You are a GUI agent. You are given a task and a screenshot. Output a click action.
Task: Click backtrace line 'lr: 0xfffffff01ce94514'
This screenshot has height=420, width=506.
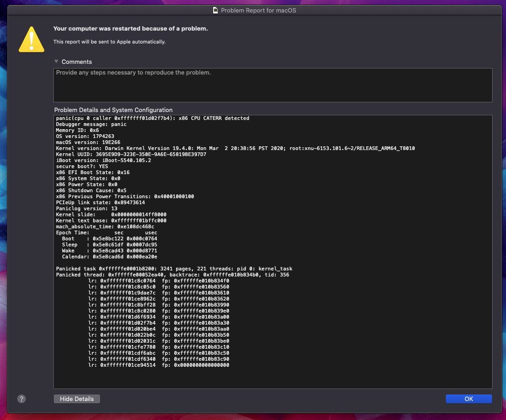coord(159,365)
